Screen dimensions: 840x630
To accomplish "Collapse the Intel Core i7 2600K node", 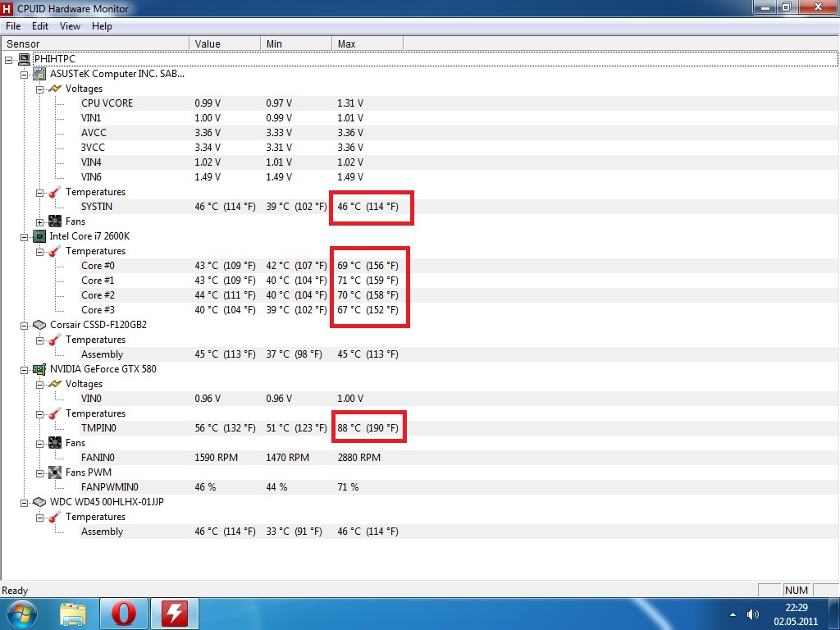I will [24, 237].
